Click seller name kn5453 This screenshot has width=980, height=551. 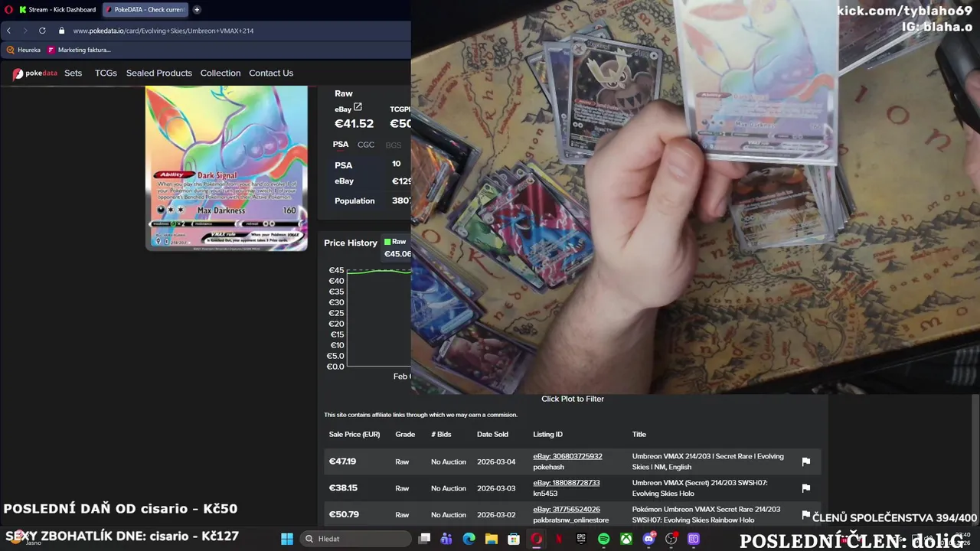(545, 494)
